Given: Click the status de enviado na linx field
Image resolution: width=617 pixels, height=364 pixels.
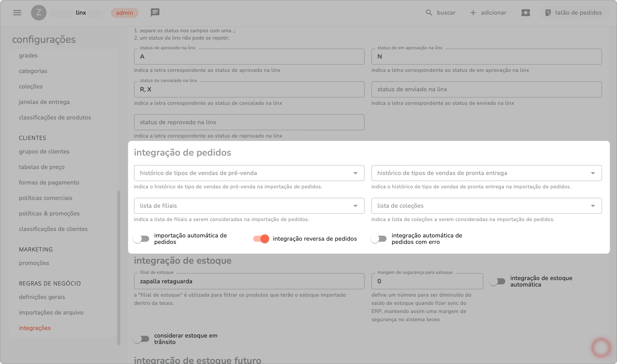Looking at the screenshot, I should [486, 89].
